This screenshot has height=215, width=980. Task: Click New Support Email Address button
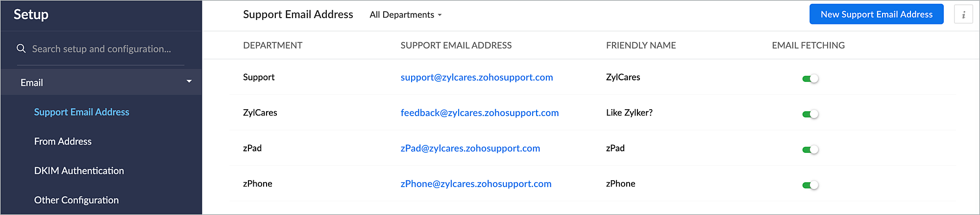[876, 14]
